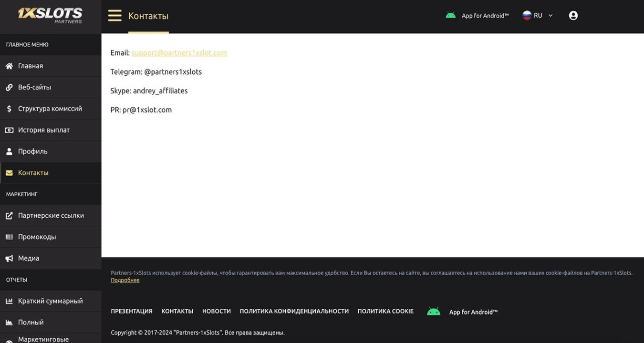Click the area chart icon beside Полный
644x343 pixels.
pos(9,323)
